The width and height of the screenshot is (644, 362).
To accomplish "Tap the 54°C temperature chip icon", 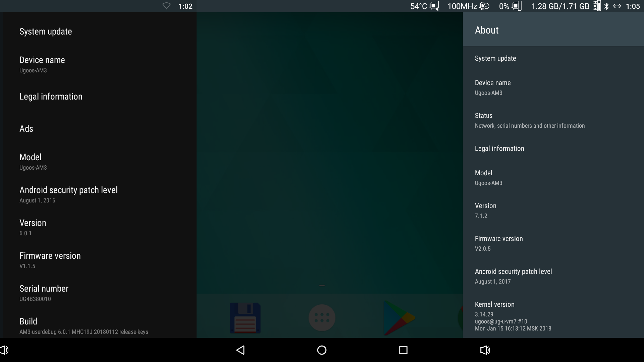I will [x=434, y=6].
